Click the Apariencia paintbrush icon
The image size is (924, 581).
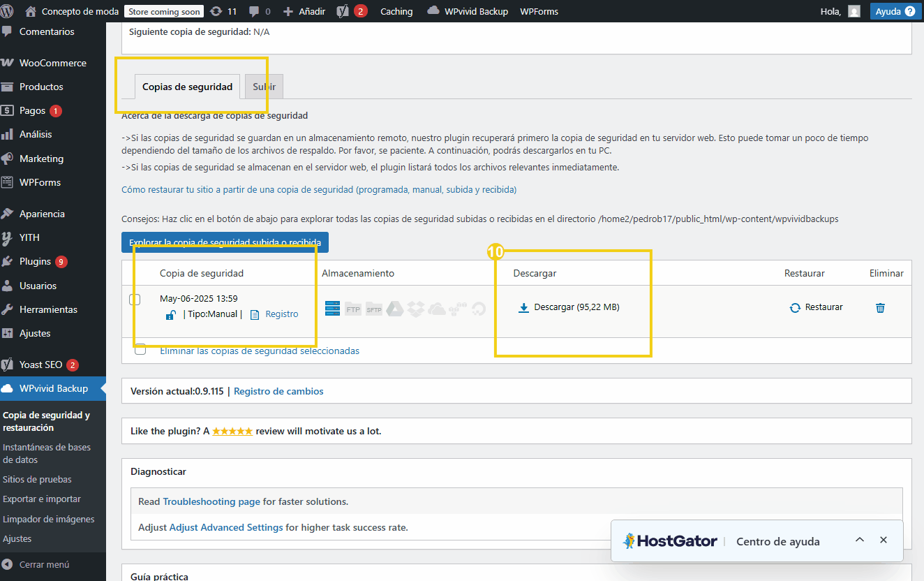tap(7, 214)
